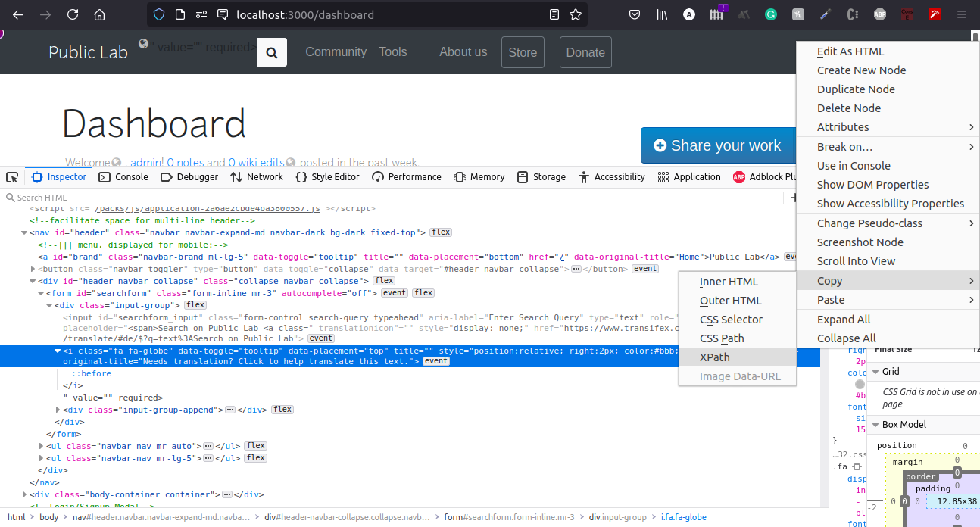Select CSS Selector in the Copy submenu
980x527 pixels.
pyautogui.click(x=738, y=320)
